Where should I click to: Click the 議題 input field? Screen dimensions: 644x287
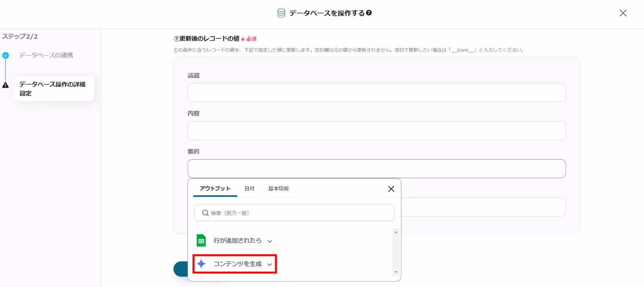[x=377, y=93]
